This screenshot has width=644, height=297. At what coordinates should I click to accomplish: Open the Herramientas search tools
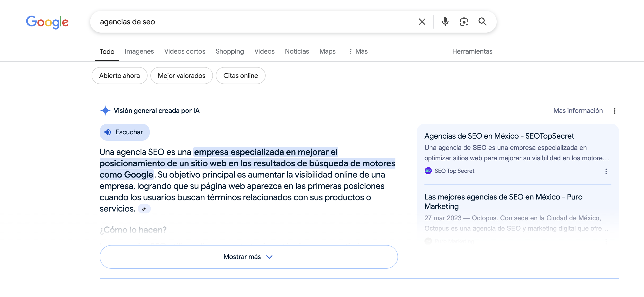(472, 51)
